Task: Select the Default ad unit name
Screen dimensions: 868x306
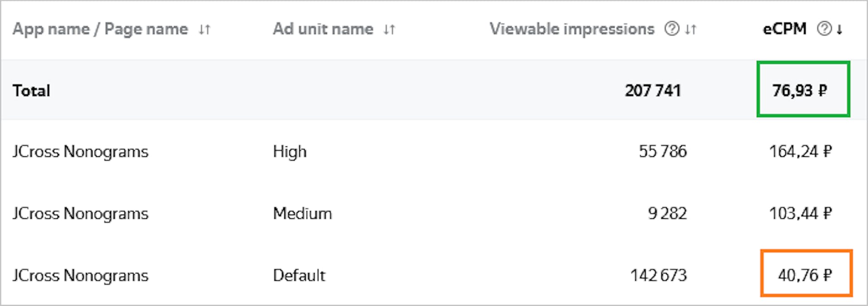Action: 299,275
